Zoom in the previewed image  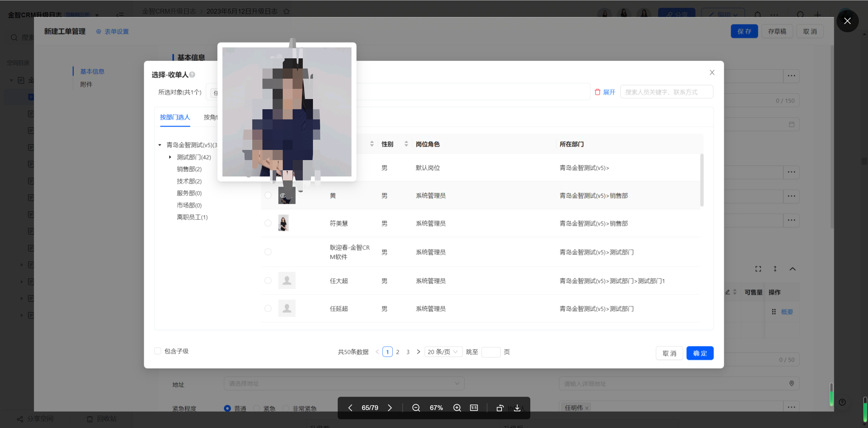tap(457, 408)
